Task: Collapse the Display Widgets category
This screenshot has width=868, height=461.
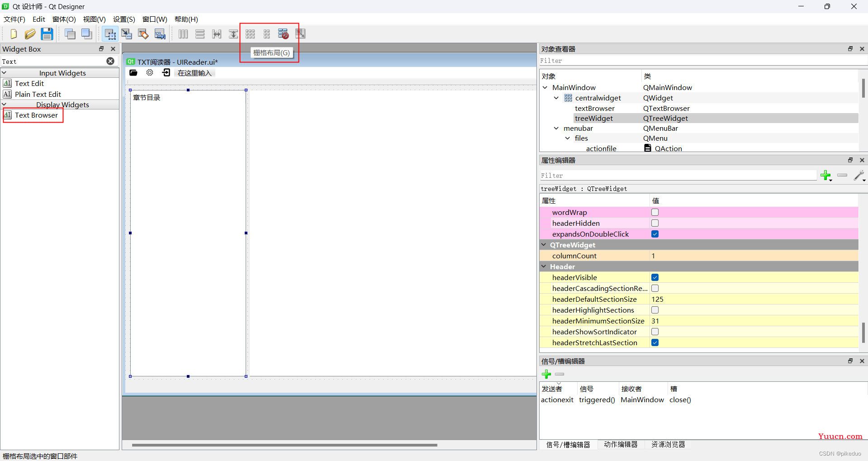Action: pos(4,105)
